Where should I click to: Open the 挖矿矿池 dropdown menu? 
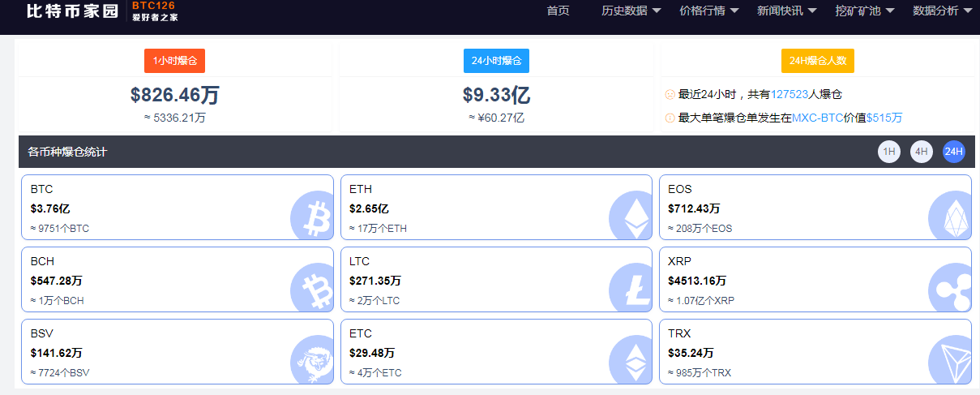pyautogui.click(x=865, y=11)
